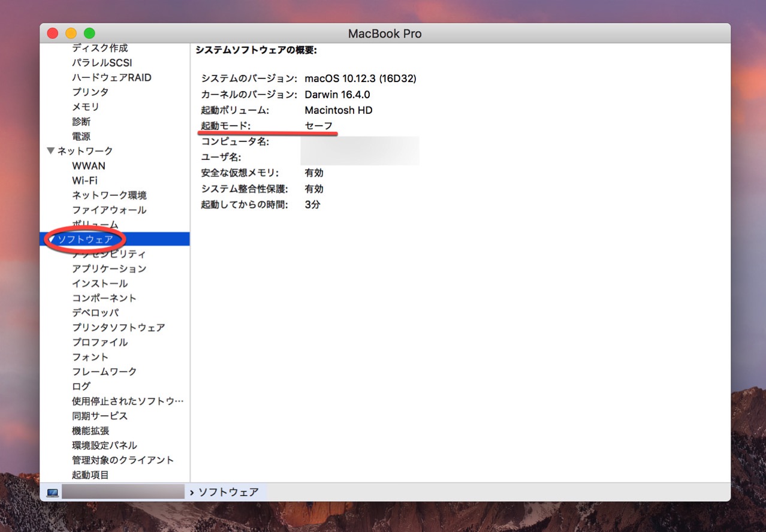Image resolution: width=766 pixels, height=532 pixels.
Task: Click ユーザ名 label
Action: point(221,157)
